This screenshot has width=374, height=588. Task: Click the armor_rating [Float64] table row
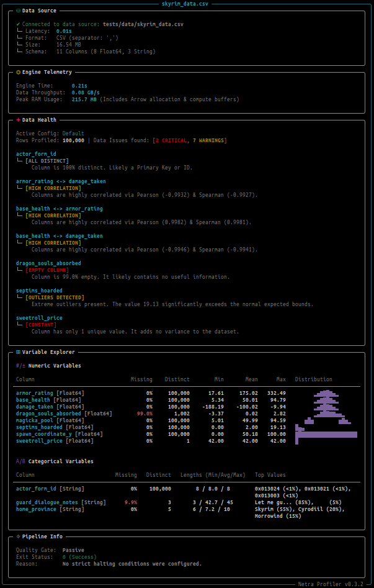[x=187, y=393]
